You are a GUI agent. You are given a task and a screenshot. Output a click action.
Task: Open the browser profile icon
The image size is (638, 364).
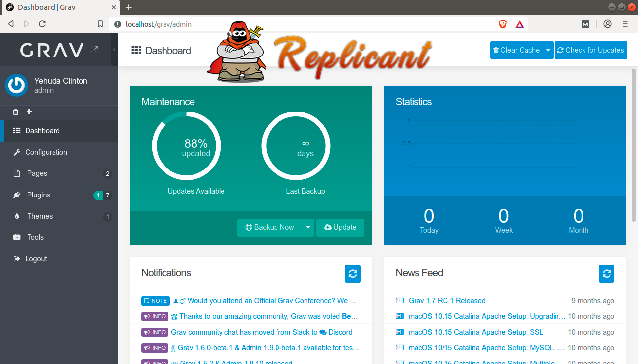[608, 24]
